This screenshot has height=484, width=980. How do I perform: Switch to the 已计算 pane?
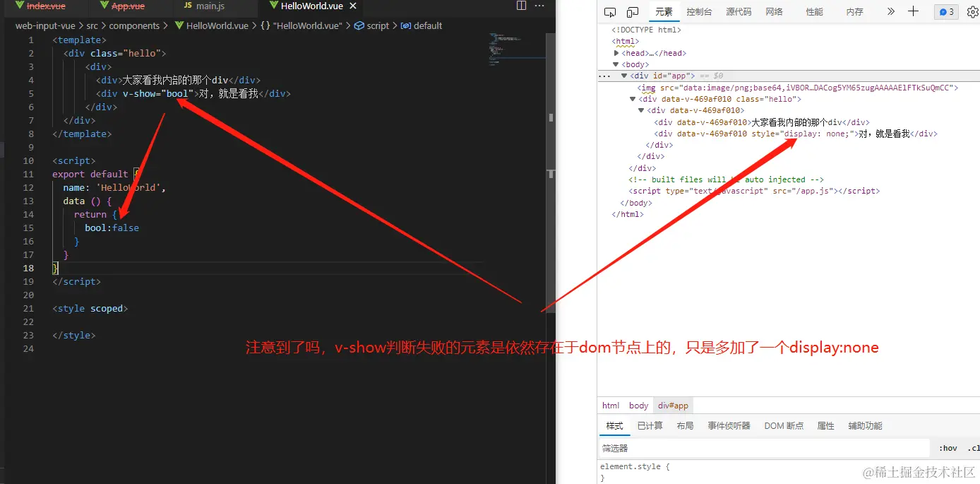tap(650, 425)
